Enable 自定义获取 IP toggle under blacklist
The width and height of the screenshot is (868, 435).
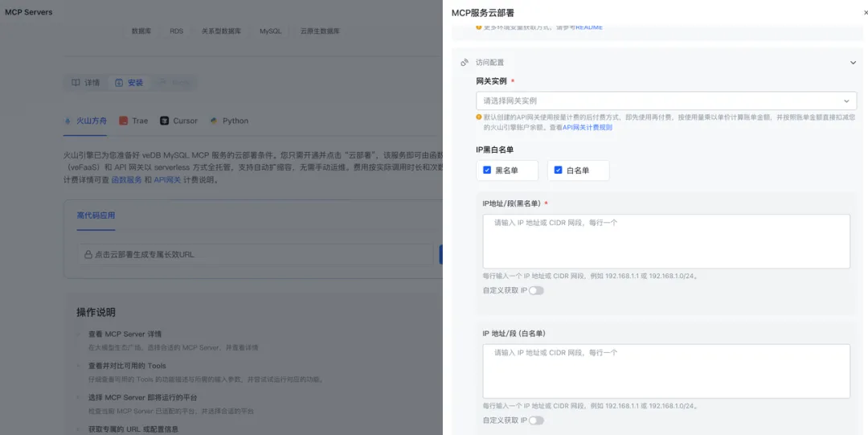[536, 290]
